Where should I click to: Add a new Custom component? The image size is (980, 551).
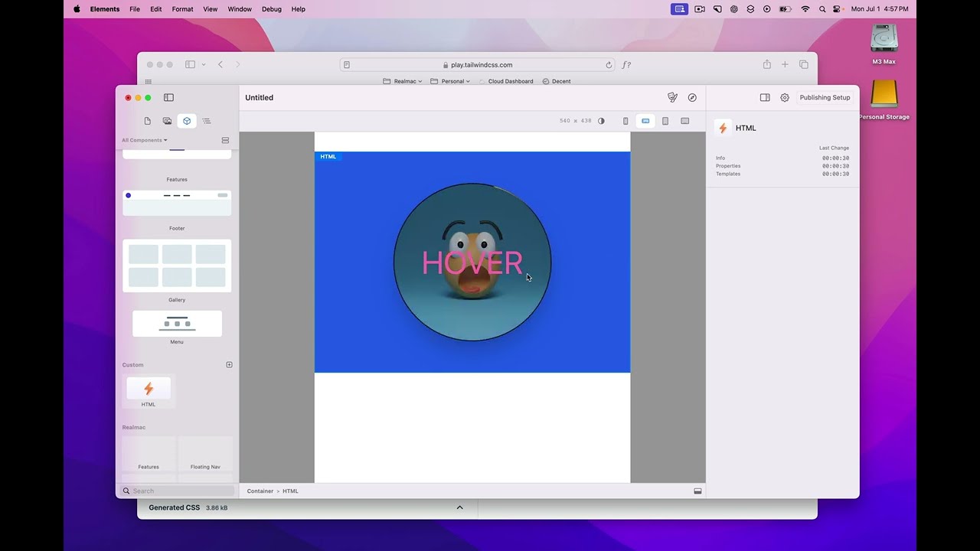tap(229, 365)
